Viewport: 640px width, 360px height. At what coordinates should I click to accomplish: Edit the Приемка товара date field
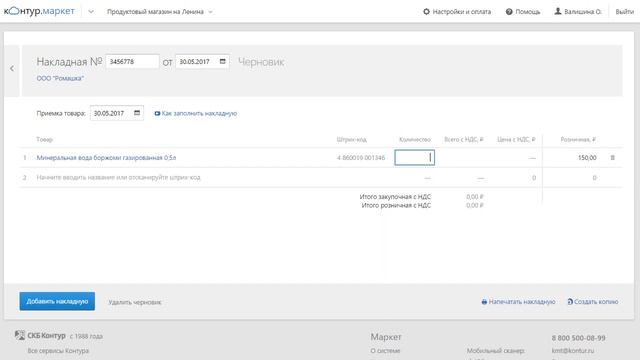(117, 113)
